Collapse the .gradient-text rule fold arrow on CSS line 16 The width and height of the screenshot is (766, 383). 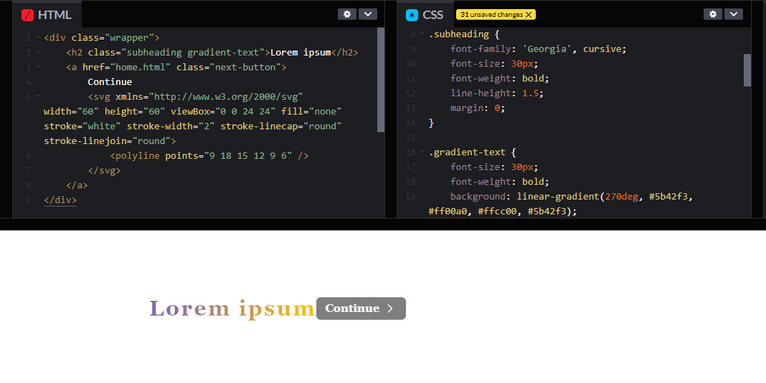coord(423,152)
